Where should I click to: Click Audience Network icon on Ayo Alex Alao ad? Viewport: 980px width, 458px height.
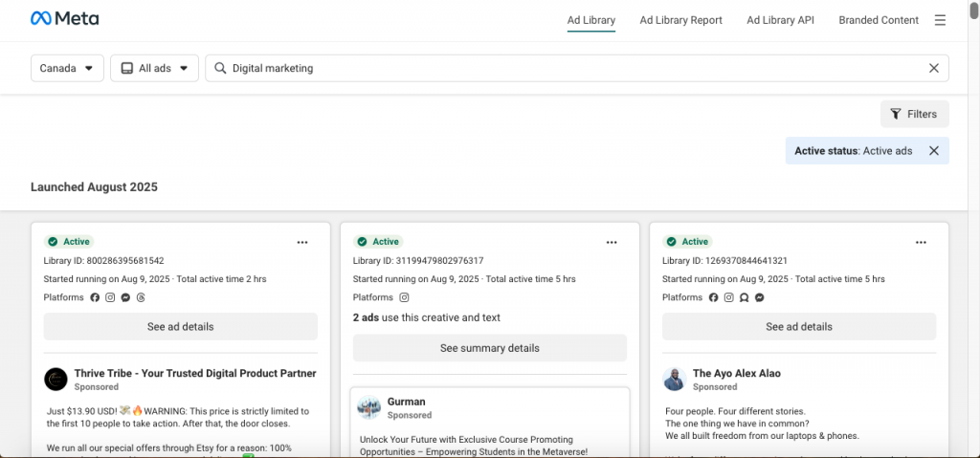click(x=745, y=298)
